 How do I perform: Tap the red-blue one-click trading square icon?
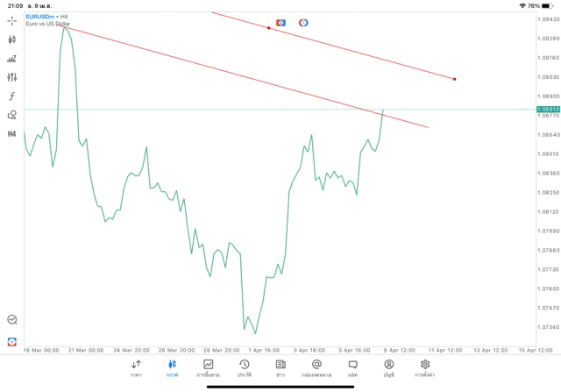click(x=280, y=22)
